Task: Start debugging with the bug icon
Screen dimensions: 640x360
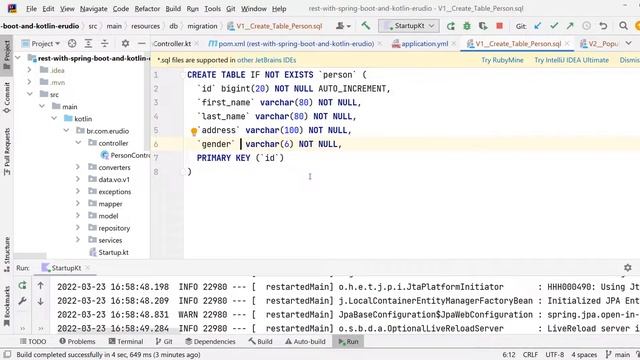Action: click(x=467, y=26)
